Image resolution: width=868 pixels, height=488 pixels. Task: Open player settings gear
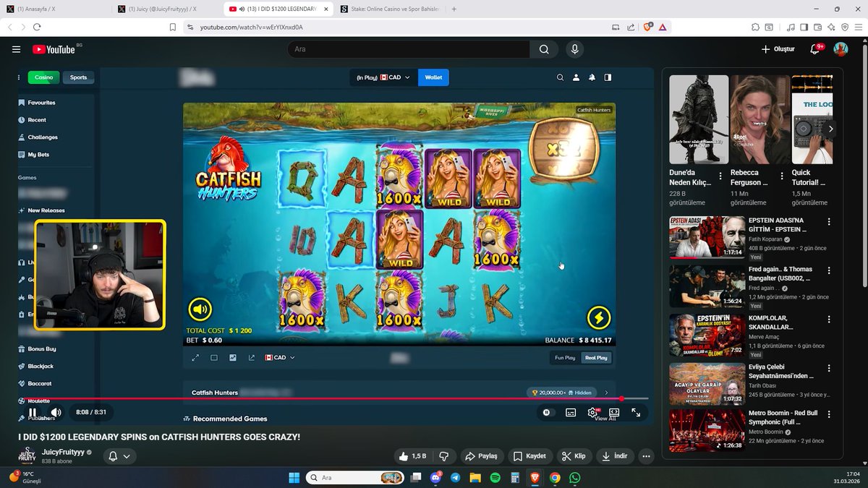tap(592, 413)
